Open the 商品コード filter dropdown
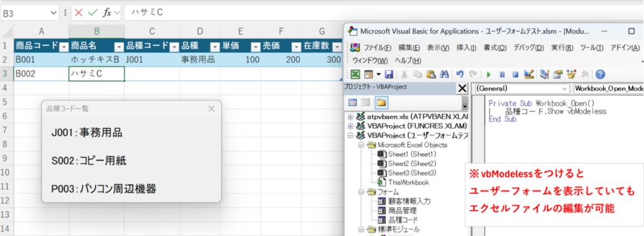Image resolution: width=644 pixels, height=236 pixels. coord(64,47)
